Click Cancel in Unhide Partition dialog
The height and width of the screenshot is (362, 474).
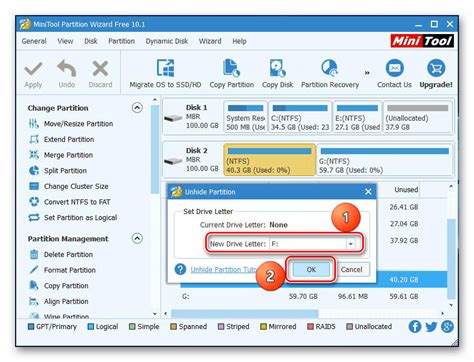click(x=351, y=269)
